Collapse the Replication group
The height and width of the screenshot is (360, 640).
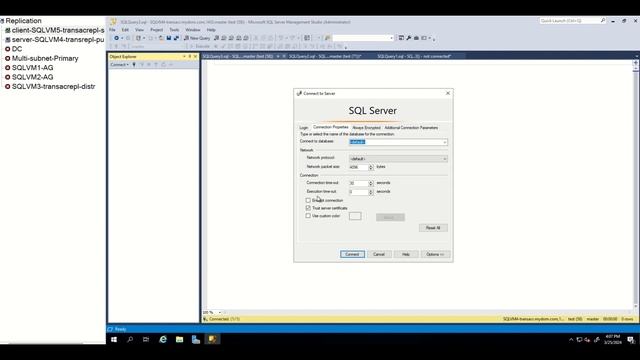point(2,21)
